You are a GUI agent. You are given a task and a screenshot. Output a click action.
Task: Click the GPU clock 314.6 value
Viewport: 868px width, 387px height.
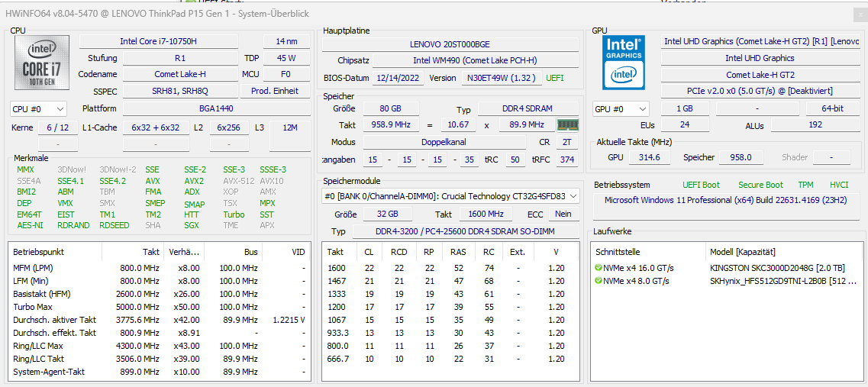(650, 157)
